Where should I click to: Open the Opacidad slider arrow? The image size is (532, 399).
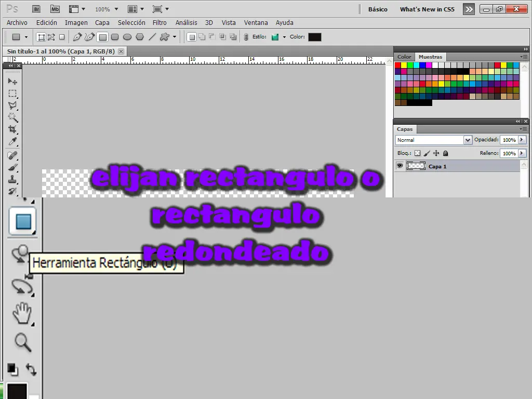pos(522,140)
